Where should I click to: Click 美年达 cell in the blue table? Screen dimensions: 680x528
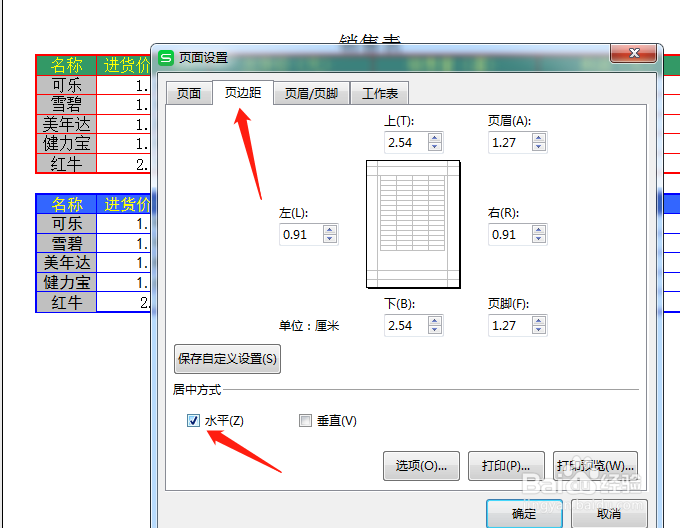[x=66, y=263]
